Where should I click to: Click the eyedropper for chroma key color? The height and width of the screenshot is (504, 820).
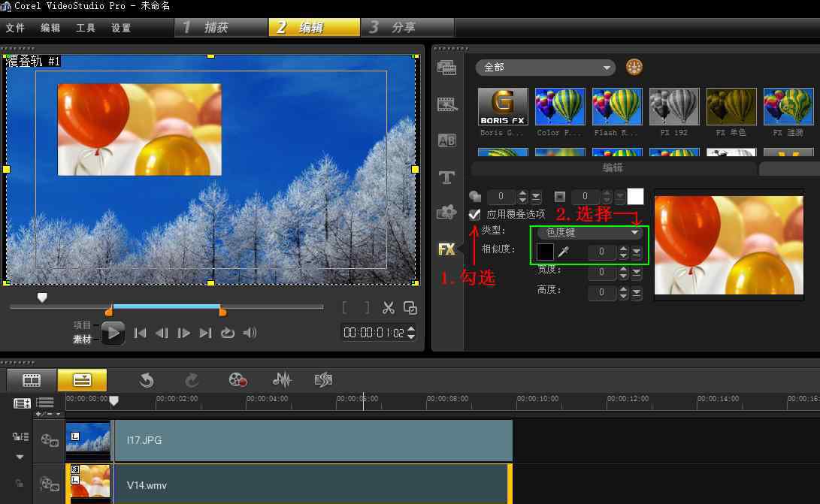563,252
